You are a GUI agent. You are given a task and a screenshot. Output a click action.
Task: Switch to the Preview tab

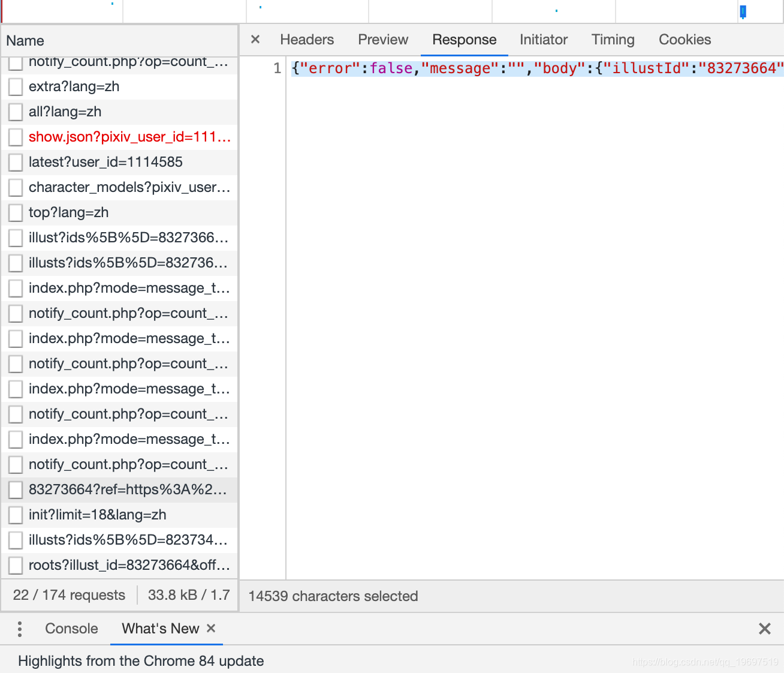click(383, 40)
